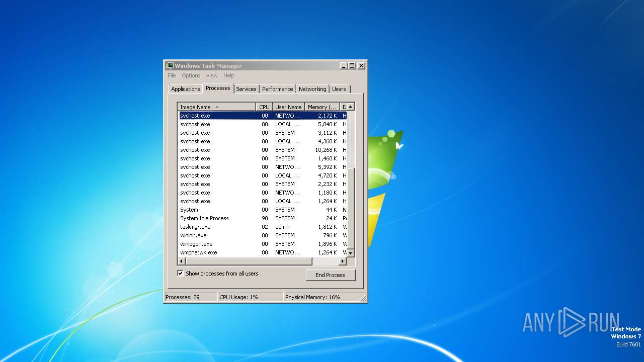Viewport: 644px width, 362px height.
Task: Select the taskmgr.exe process row
Action: 262,227
